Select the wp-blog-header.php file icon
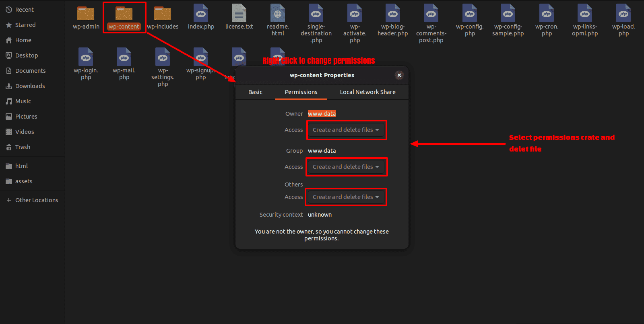Viewport: 644px width, 324px height. pyautogui.click(x=393, y=13)
